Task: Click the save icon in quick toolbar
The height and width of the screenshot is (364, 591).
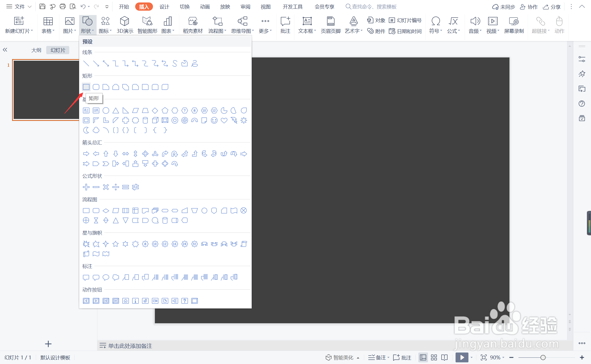Action: [x=42, y=7]
